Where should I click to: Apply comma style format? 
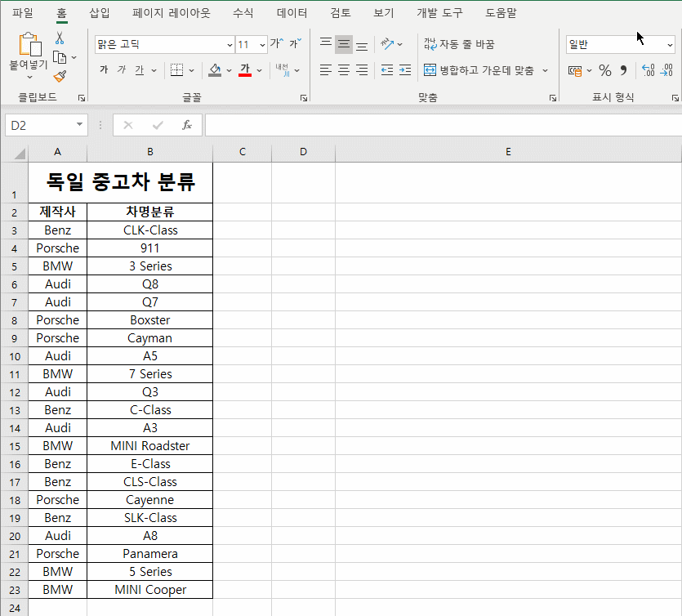[x=623, y=70]
